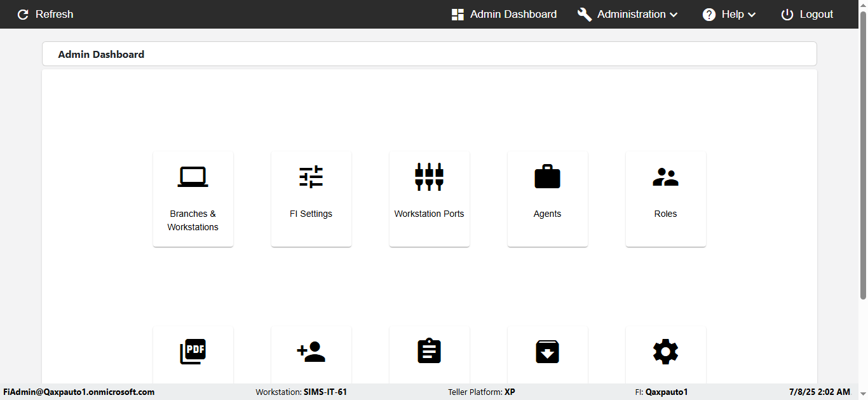This screenshot has height=400, width=868.
Task: Click the archive download box icon
Action: (x=547, y=352)
